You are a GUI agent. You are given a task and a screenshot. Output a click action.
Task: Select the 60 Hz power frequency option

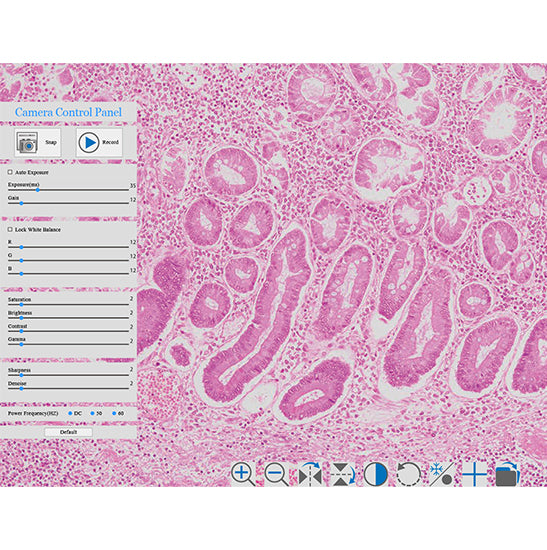(x=114, y=413)
